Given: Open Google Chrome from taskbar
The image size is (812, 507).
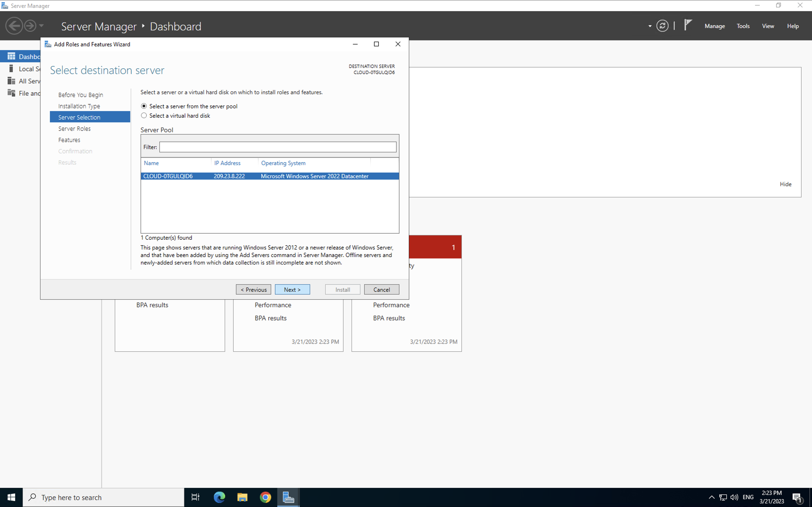Looking at the screenshot, I should click(265, 497).
